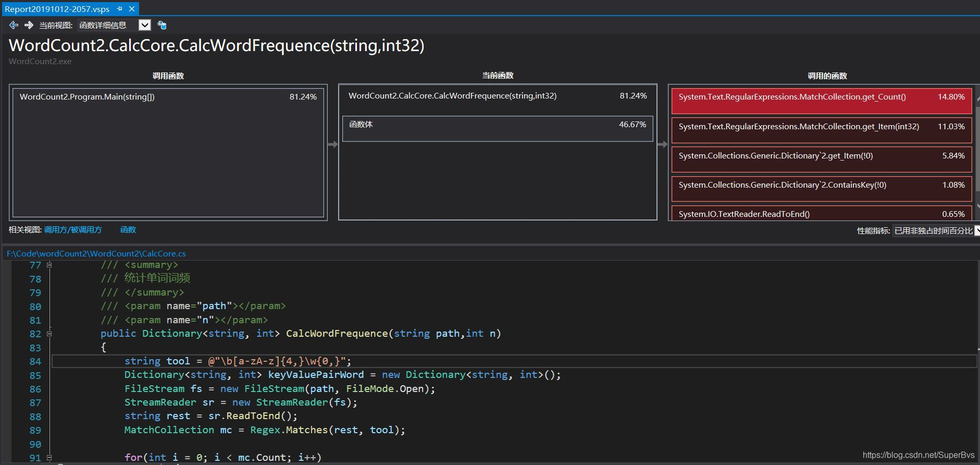
Task: Click line 89 Regex.Matches code
Action: (x=265, y=430)
